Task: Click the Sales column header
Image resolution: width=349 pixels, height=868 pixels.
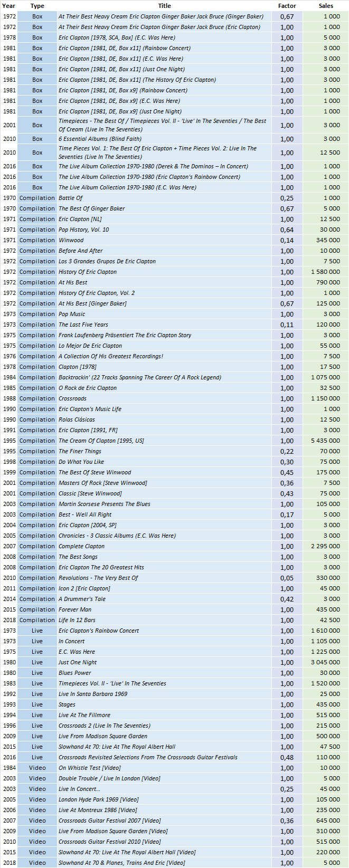Action: pos(326,6)
